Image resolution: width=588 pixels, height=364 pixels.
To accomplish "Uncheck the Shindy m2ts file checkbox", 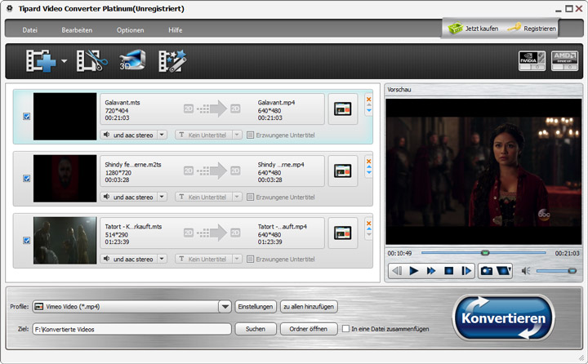I will pyautogui.click(x=27, y=179).
